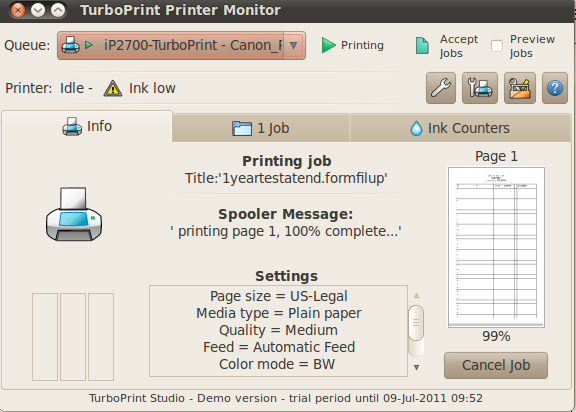Click the third empty ink level bar
Viewport: 576px width, 412px height.
(x=101, y=337)
